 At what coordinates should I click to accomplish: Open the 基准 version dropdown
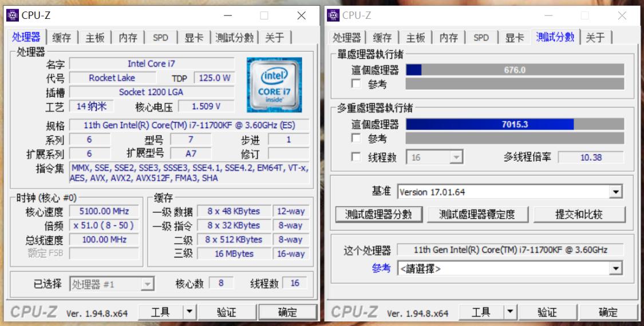509,192
